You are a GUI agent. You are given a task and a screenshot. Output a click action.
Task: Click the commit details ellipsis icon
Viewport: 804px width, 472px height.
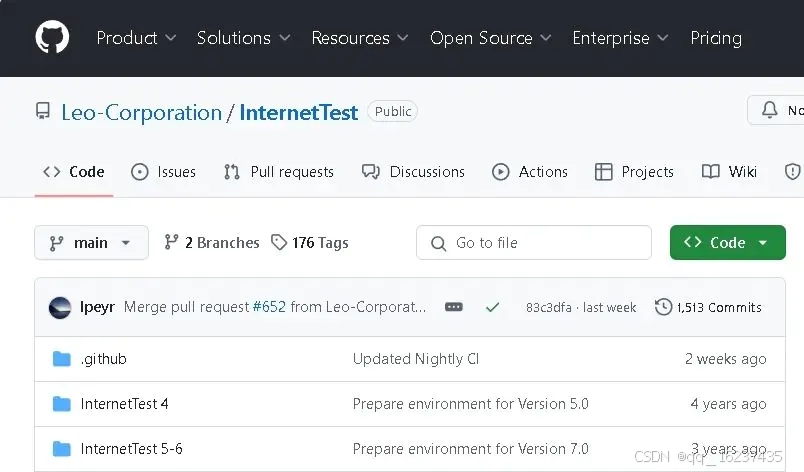[x=454, y=307]
